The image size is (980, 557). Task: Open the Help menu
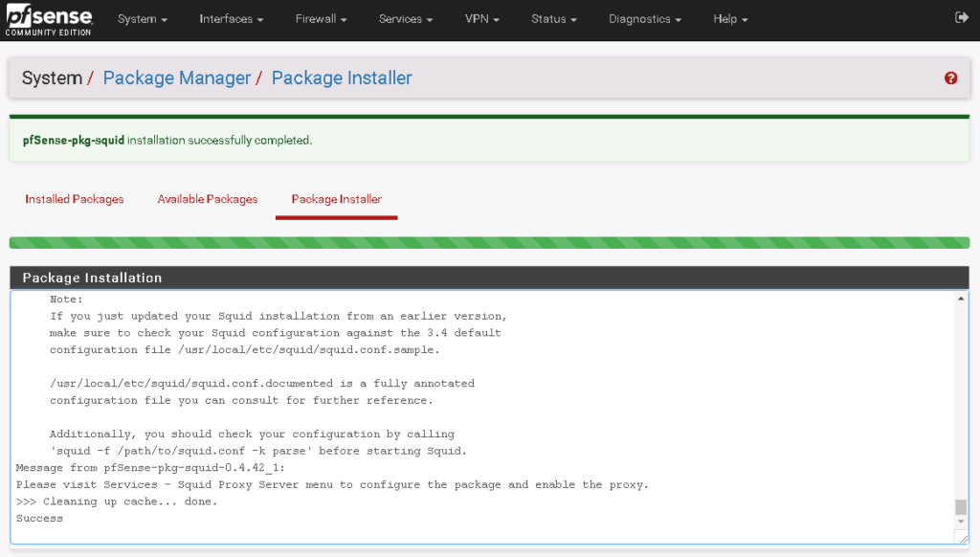click(730, 19)
